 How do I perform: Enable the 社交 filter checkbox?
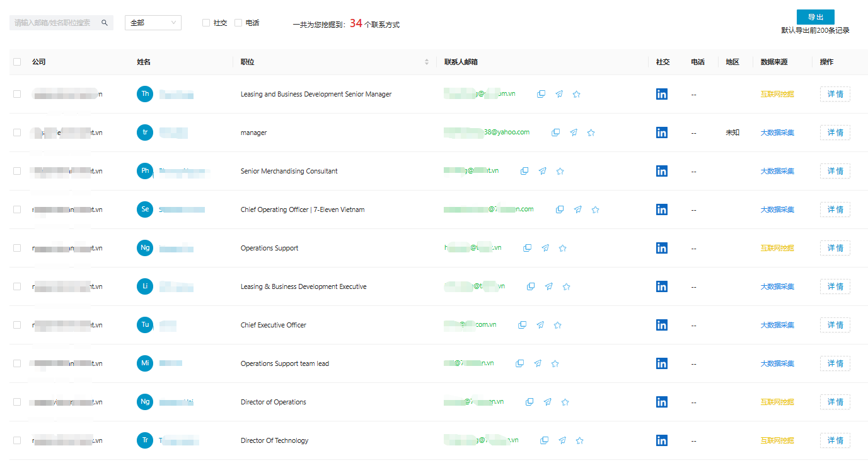click(x=206, y=23)
